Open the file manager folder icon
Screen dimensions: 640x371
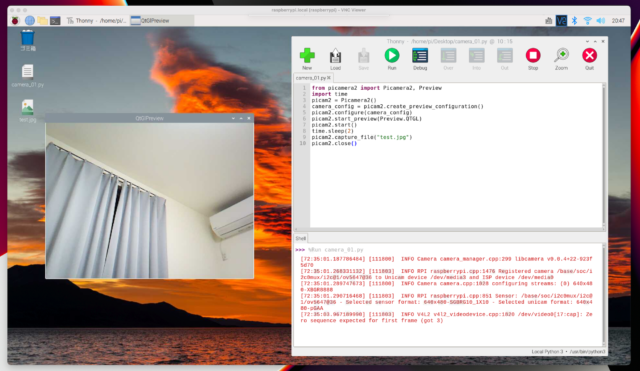click(x=42, y=20)
